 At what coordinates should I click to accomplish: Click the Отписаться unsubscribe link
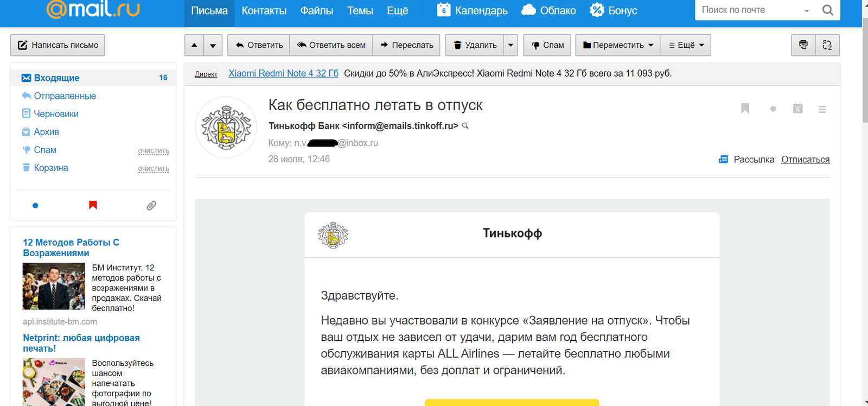coord(805,160)
